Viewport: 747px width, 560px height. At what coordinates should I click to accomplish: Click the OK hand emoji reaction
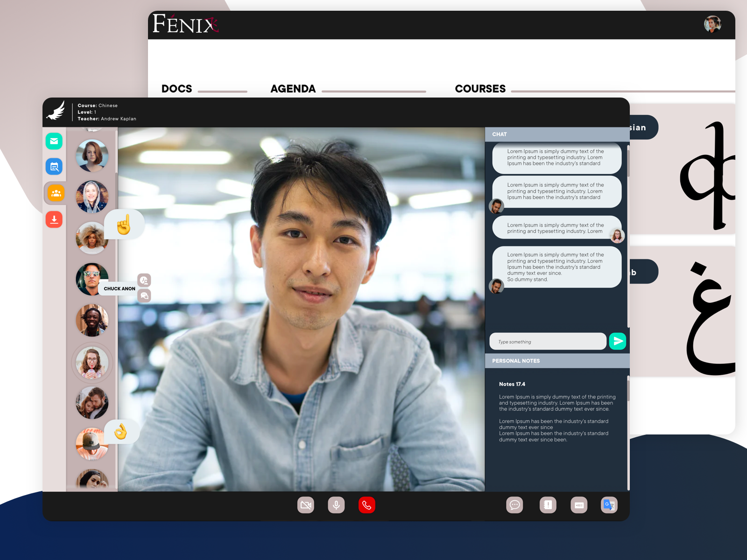point(121,432)
